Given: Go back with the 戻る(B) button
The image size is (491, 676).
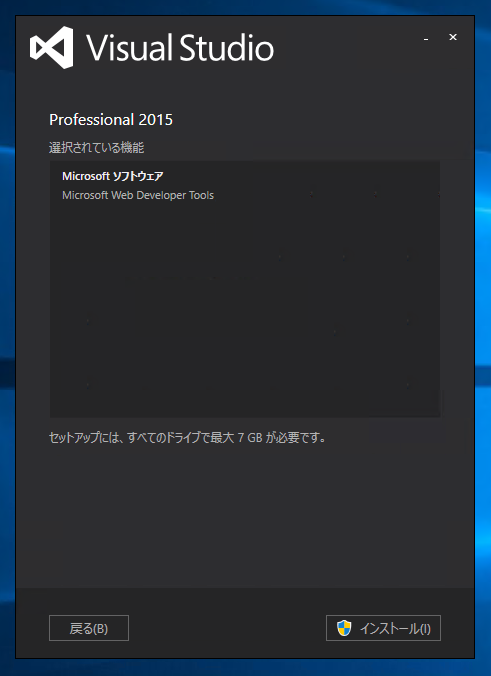Looking at the screenshot, I should click(x=89, y=628).
